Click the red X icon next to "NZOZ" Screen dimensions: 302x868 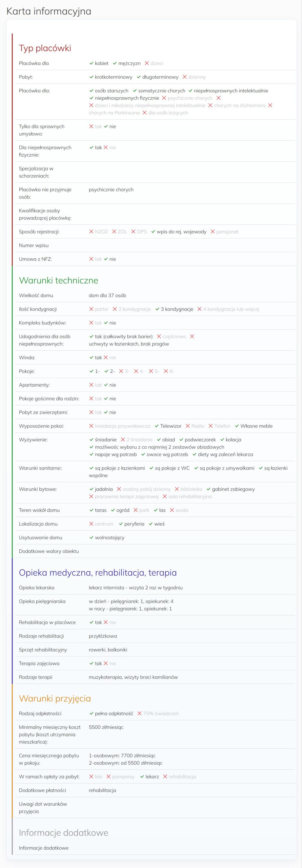[91, 232]
